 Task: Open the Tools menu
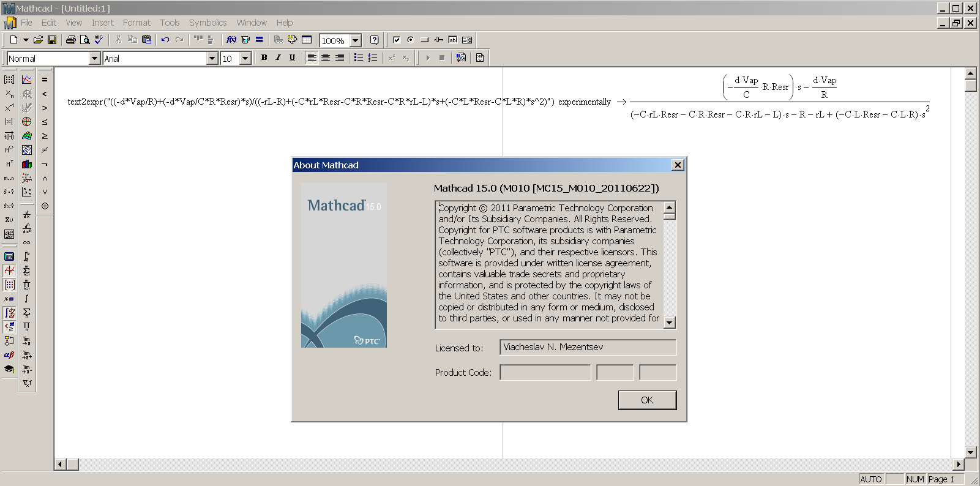[170, 23]
